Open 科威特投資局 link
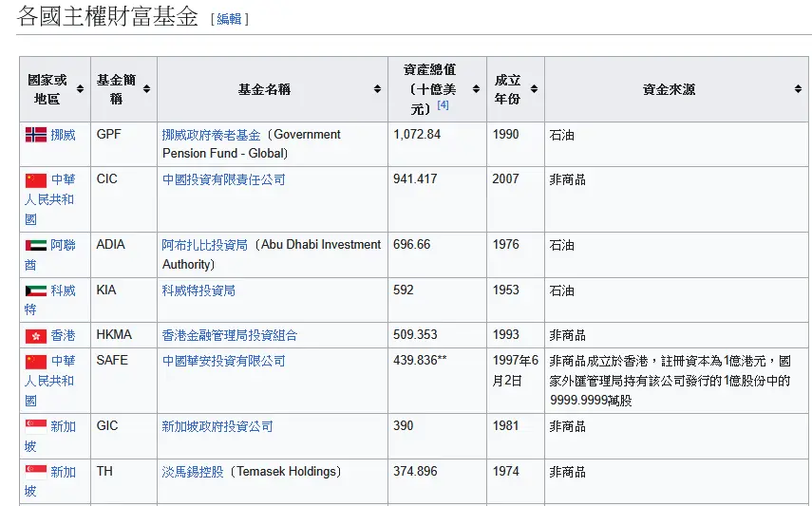This screenshot has height=506, width=812. [198, 290]
